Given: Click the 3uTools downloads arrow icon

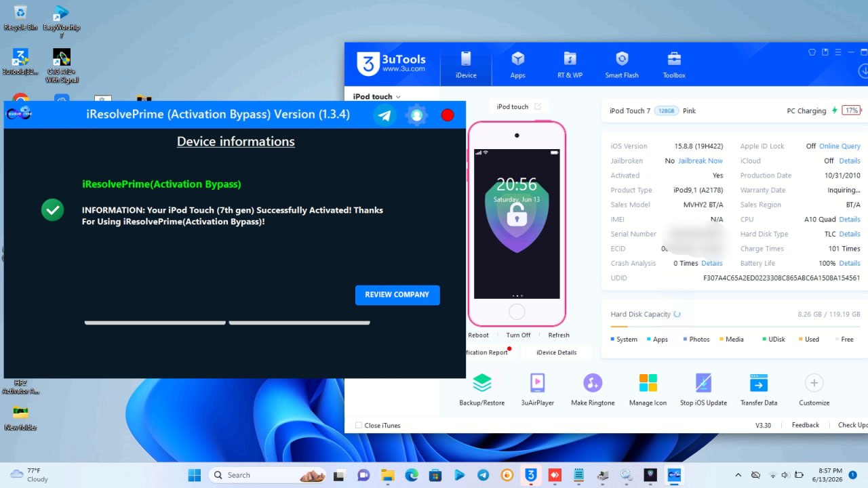Looking at the screenshot, I should click(863, 70).
